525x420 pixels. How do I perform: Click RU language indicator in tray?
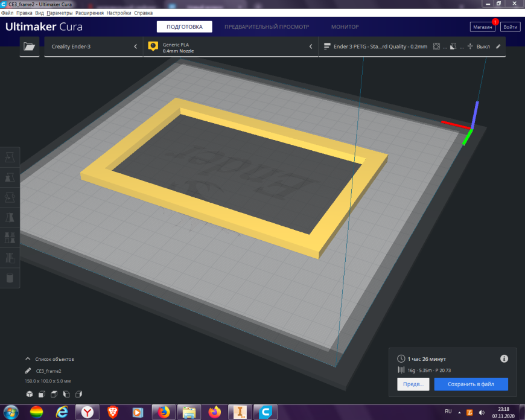[448, 412]
